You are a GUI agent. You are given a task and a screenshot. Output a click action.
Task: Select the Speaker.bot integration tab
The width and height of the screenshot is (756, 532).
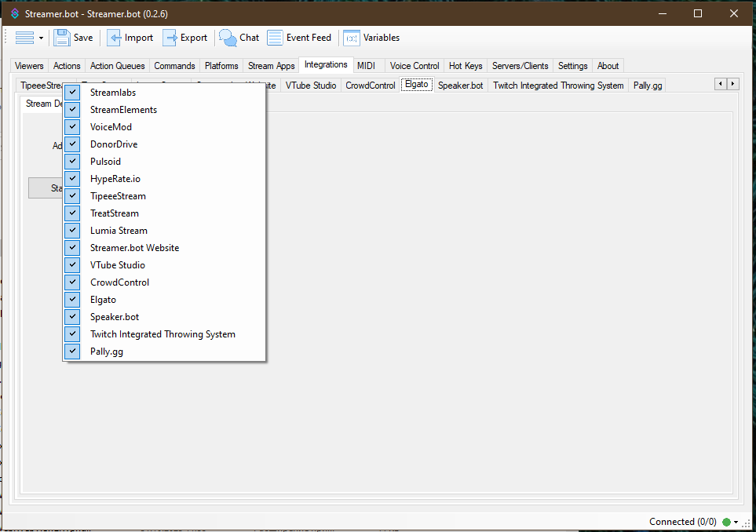click(461, 86)
